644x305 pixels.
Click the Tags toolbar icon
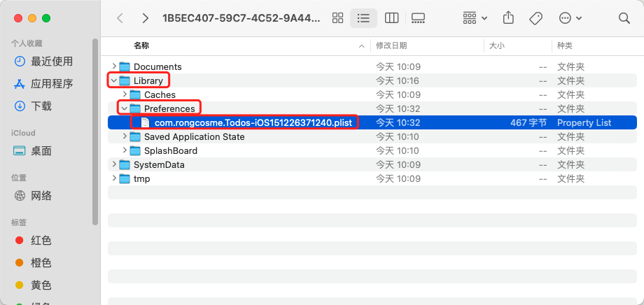(x=535, y=18)
